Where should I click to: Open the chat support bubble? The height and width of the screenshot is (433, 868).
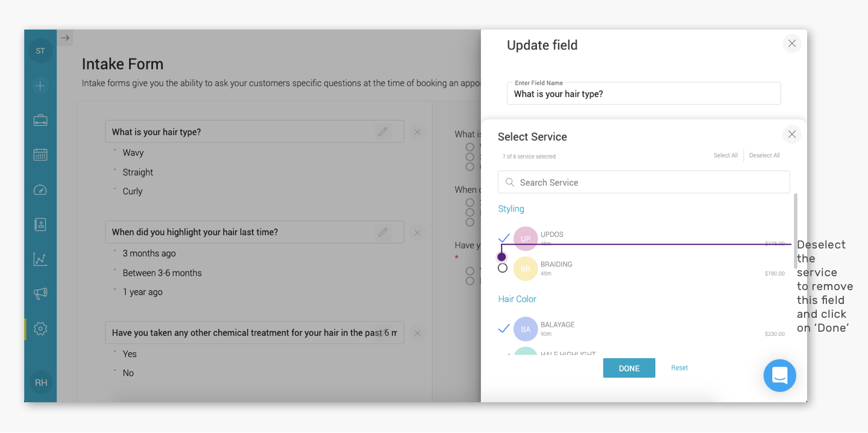tap(779, 375)
